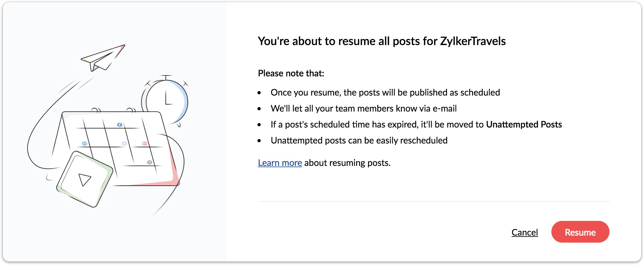The height and width of the screenshot is (265, 644).
Task: Click the Google+ icon on the calendar
Action: (x=144, y=144)
